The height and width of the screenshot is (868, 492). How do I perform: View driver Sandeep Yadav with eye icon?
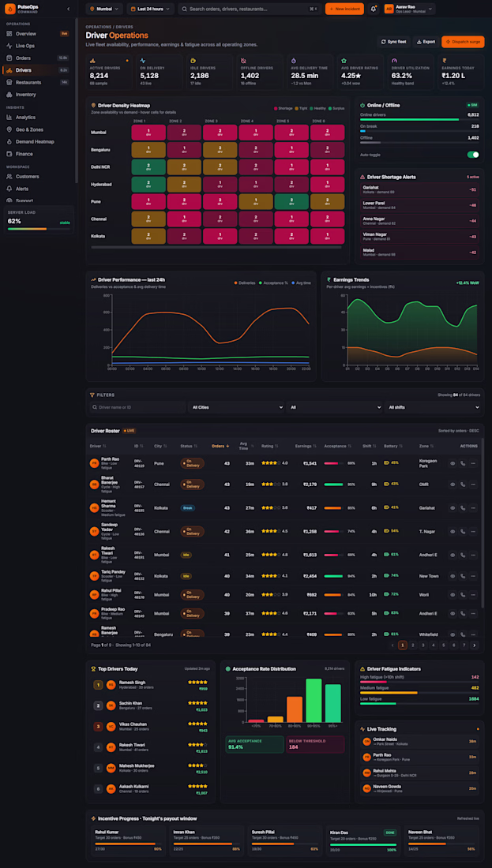[453, 531]
